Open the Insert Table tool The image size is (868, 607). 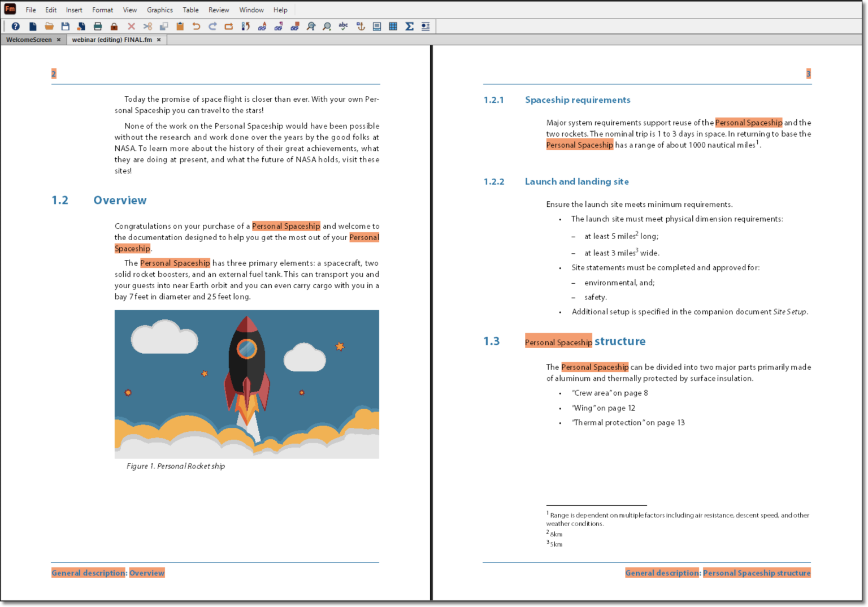(x=392, y=26)
